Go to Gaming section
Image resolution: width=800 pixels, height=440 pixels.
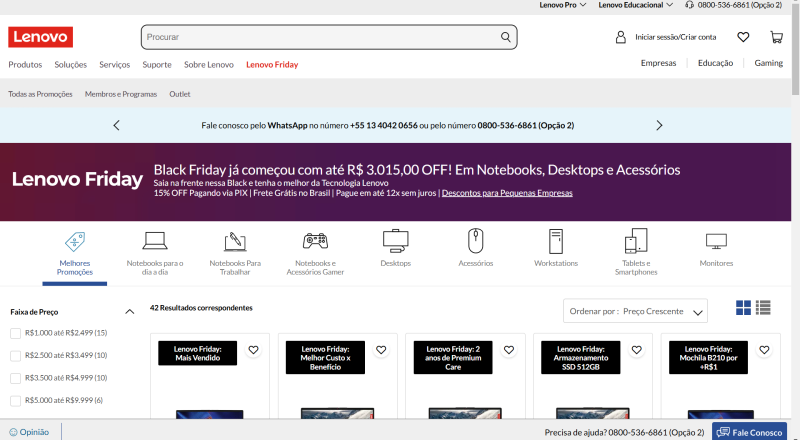768,63
